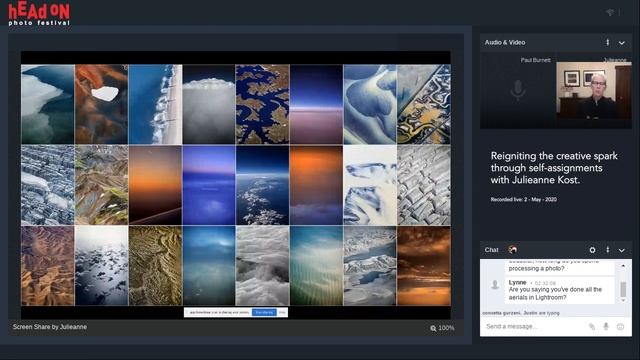The image size is (640, 360).
Task: Click the 'Paul Burnett' name label
Action: [x=536, y=60]
